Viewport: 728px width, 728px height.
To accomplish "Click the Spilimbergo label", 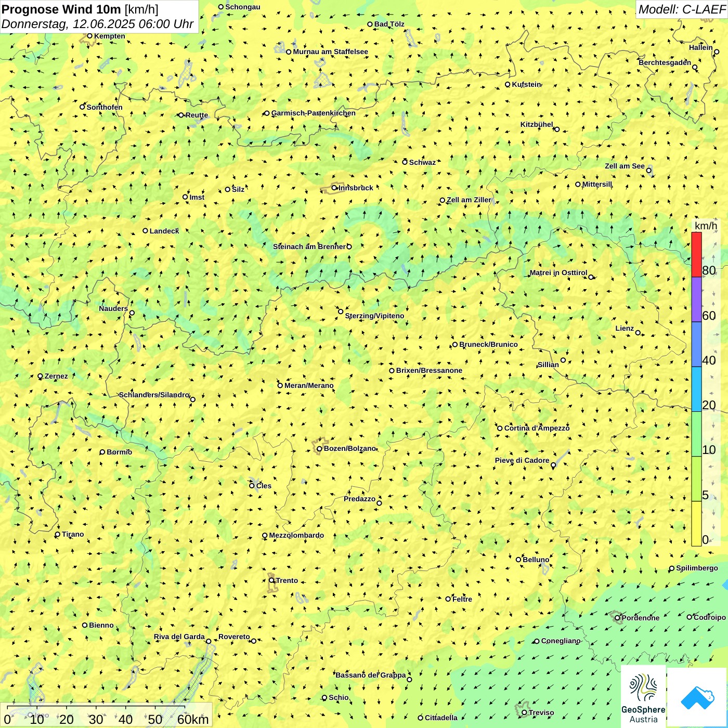I will (x=697, y=568).
